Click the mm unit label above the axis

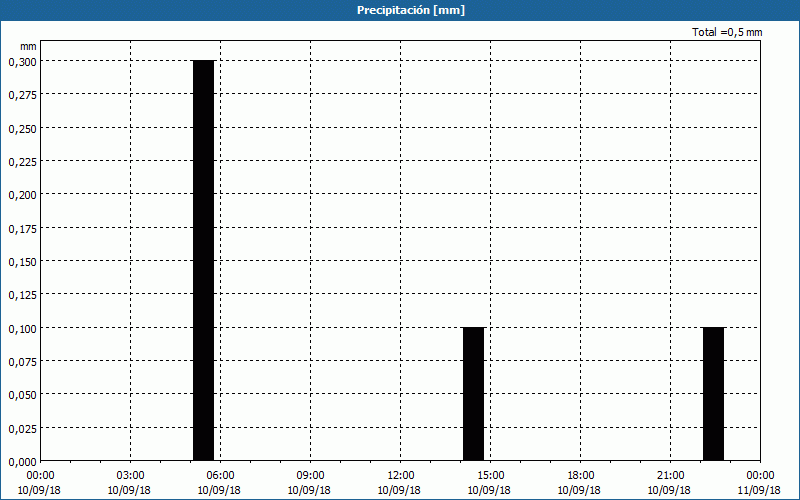[x=28, y=46]
